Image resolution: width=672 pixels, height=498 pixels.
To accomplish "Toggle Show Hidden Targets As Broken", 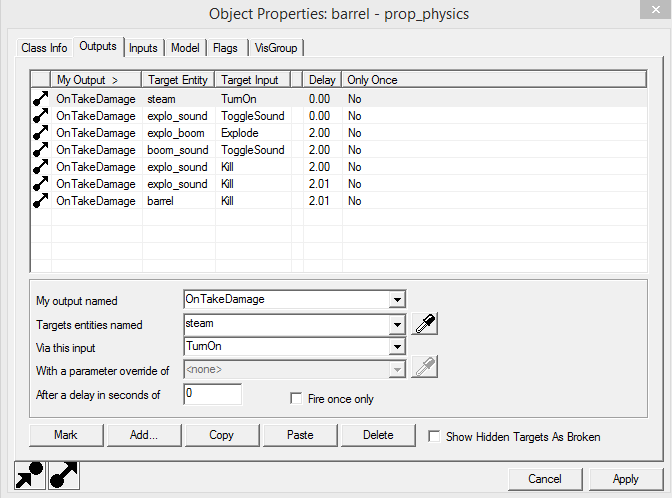I will [x=434, y=437].
